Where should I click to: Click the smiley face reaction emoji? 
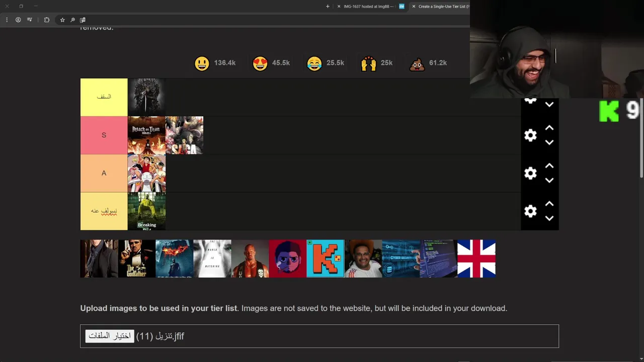pos(202,63)
